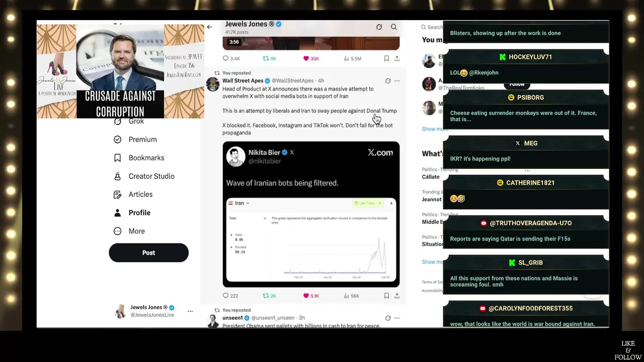The height and width of the screenshot is (362, 644).
Task: Like the Wall Street Apes post with 5.1K likes
Action: (x=311, y=296)
